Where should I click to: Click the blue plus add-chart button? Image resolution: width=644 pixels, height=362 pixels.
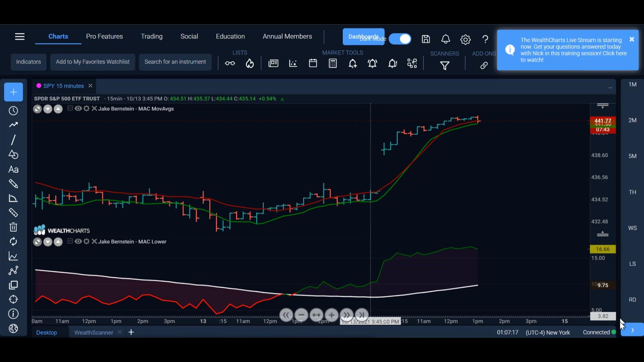tap(13, 92)
